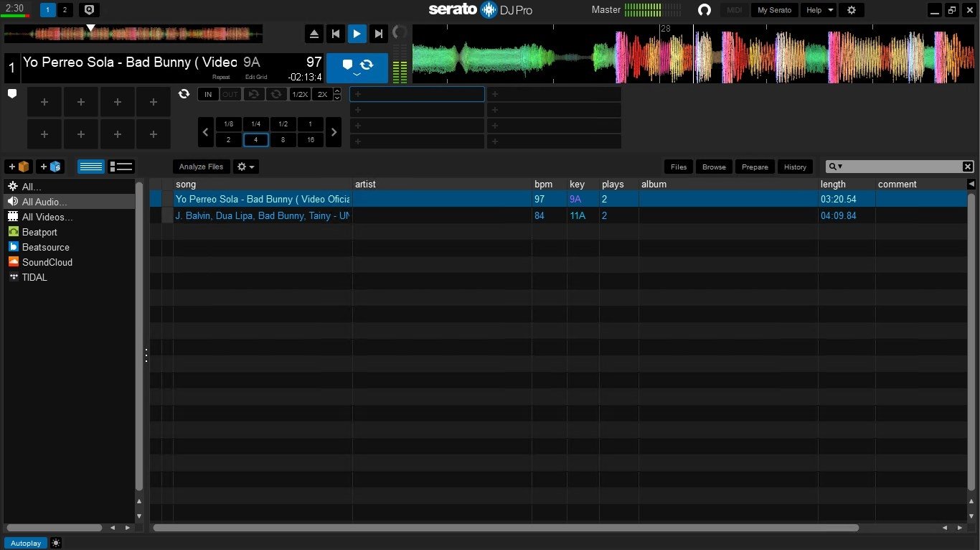
Task: Click the loop slot stepper arrows beside 2X
Action: tap(337, 94)
